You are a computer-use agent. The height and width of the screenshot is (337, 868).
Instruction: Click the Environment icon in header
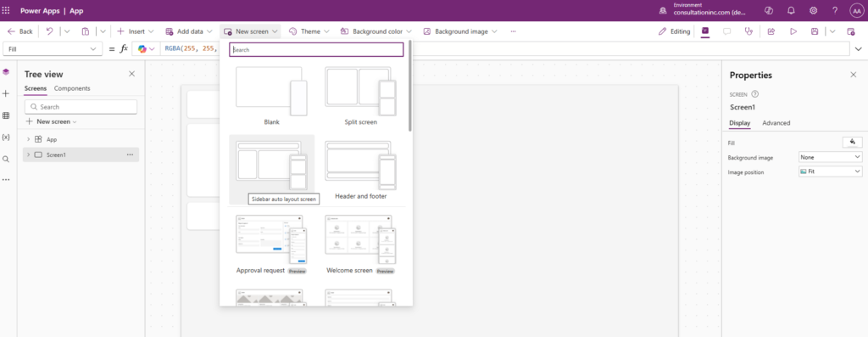coord(663,10)
